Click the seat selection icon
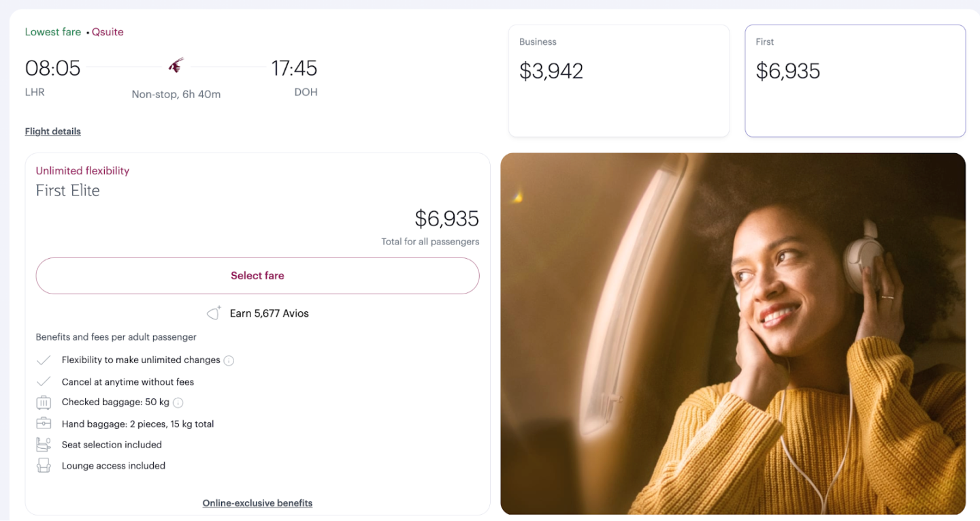Image resolution: width=980 pixels, height=521 pixels. click(x=44, y=445)
